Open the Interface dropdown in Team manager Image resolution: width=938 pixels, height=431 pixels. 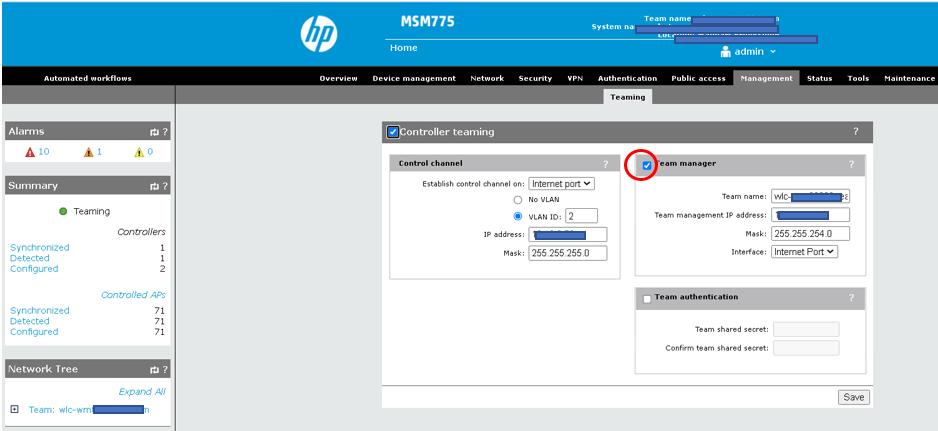tap(804, 252)
